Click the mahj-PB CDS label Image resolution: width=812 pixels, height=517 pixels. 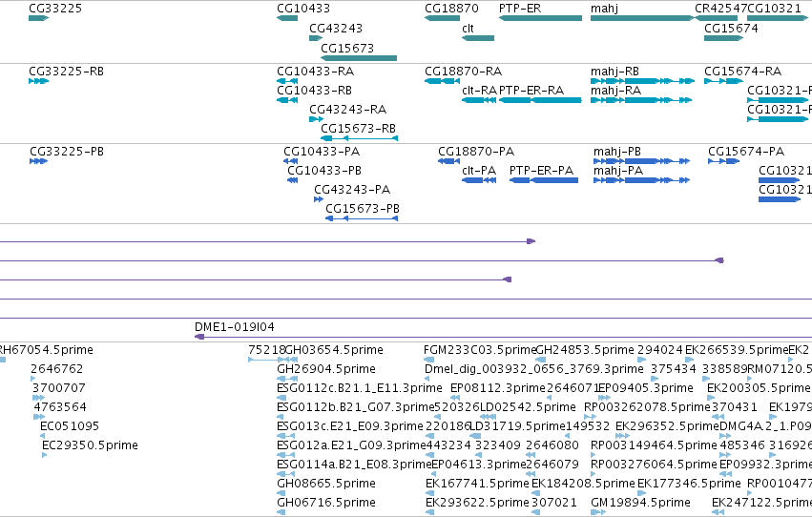(617, 152)
